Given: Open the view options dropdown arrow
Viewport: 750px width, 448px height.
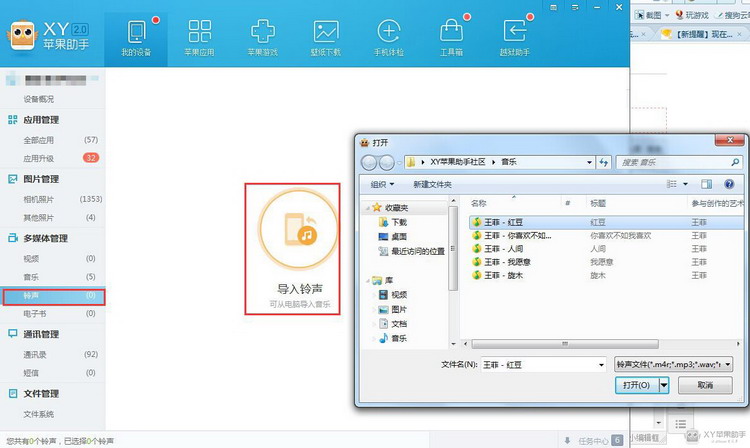Looking at the screenshot, I should pyautogui.click(x=685, y=184).
